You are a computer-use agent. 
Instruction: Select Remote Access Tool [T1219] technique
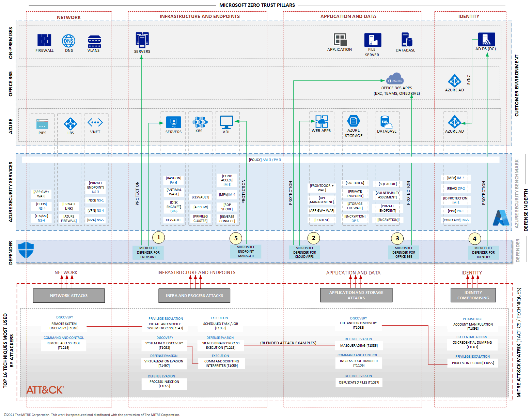(64, 345)
